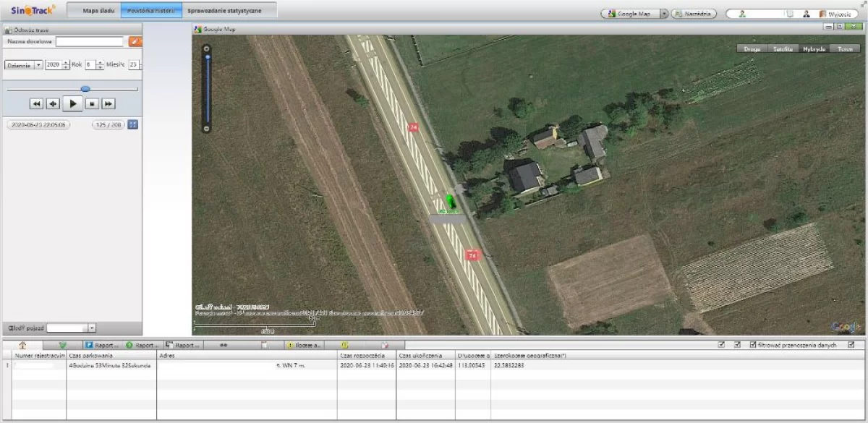Click the Nazwa docelowa input field
Viewport: 868px width, 423px height.
(90, 42)
